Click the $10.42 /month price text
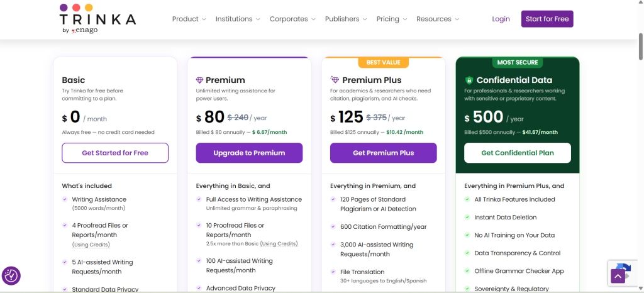This screenshot has width=644, height=293. click(404, 132)
